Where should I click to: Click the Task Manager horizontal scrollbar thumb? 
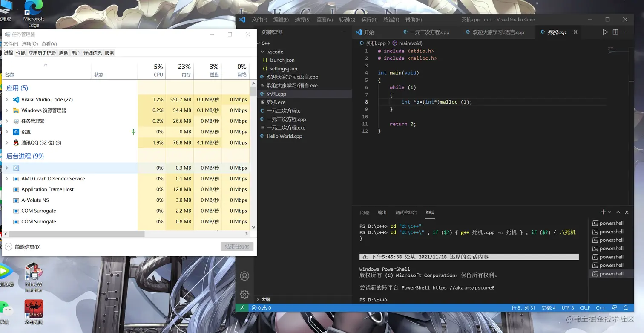point(77,234)
